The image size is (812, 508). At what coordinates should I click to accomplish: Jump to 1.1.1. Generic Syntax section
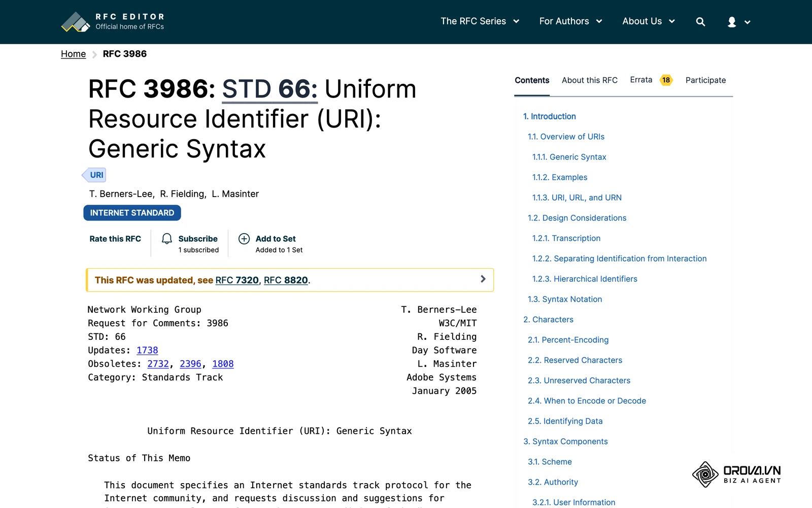(569, 157)
